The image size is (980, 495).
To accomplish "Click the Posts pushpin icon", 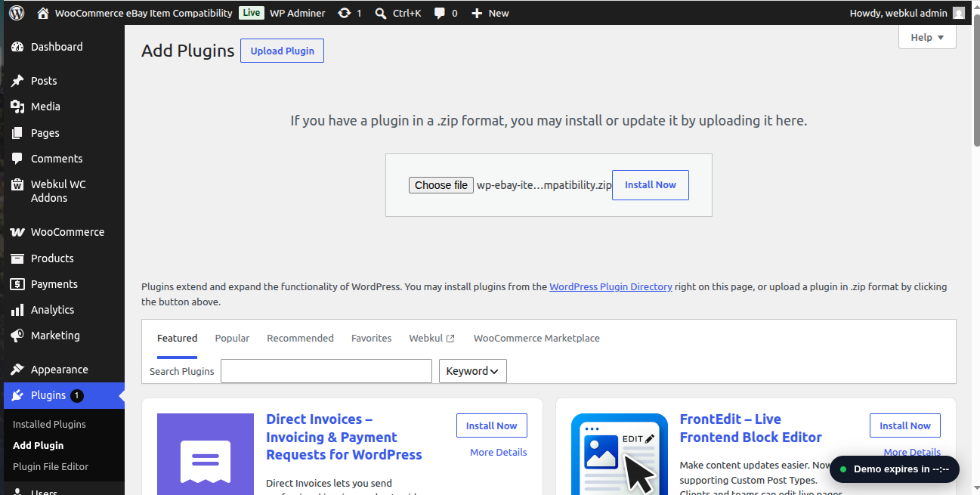I will pos(17,81).
